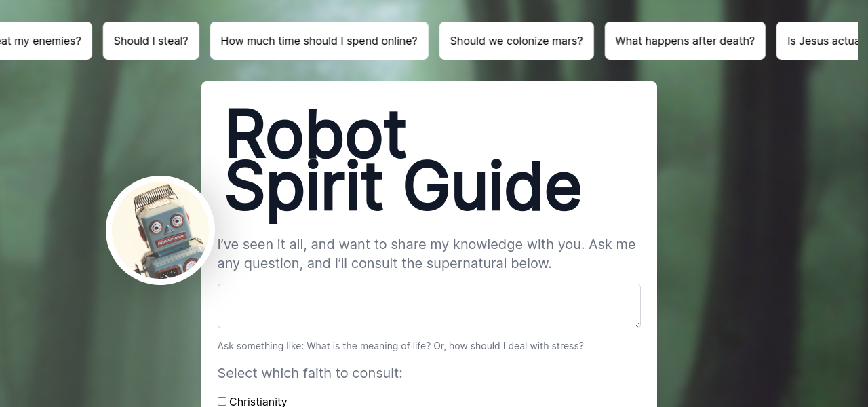Pick the "Should we colonize mars?" suggestion
This screenshot has width=868, height=407.
click(516, 41)
